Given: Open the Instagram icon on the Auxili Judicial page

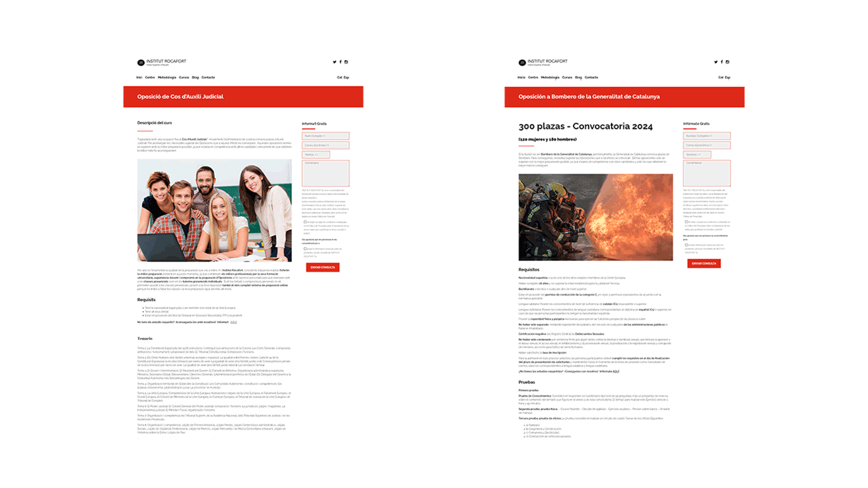Looking at the screenshot, I should click(x=346, y=62).
